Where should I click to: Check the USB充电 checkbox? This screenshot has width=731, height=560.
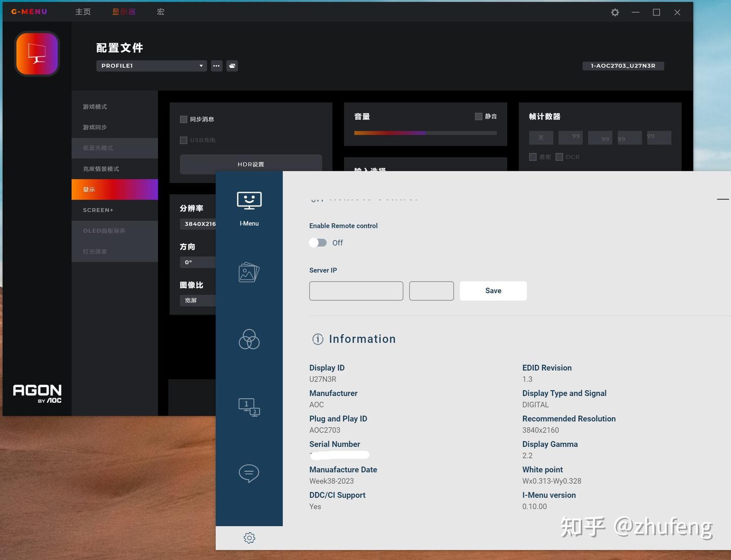[x=184, y=140]
